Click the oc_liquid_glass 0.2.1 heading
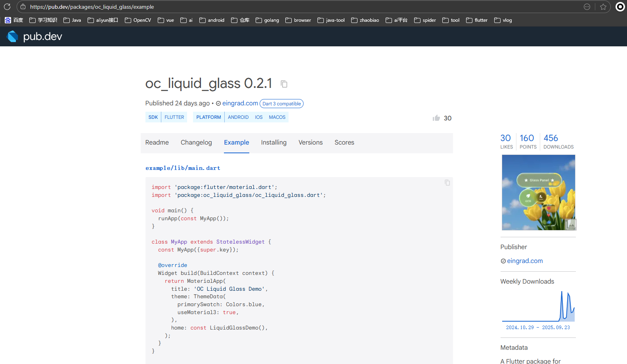Screen dimensions: 627x364 [x=208, y=84]
